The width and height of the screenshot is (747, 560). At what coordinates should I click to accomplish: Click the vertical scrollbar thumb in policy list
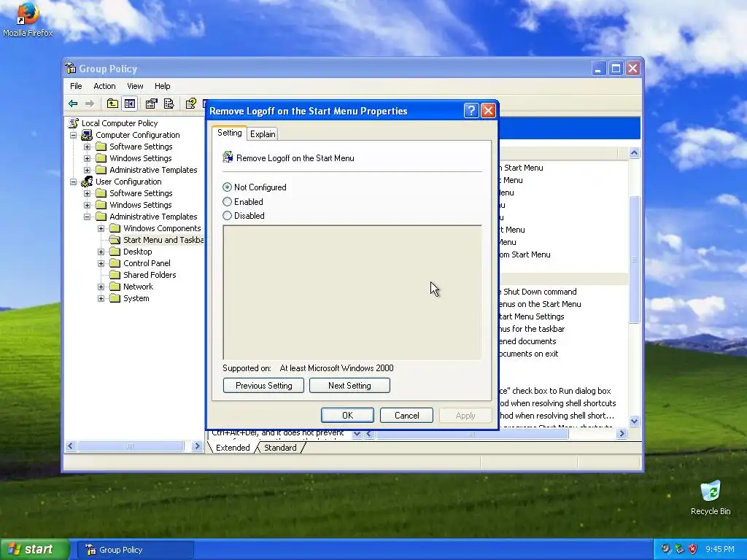click(x=634, y=260)
